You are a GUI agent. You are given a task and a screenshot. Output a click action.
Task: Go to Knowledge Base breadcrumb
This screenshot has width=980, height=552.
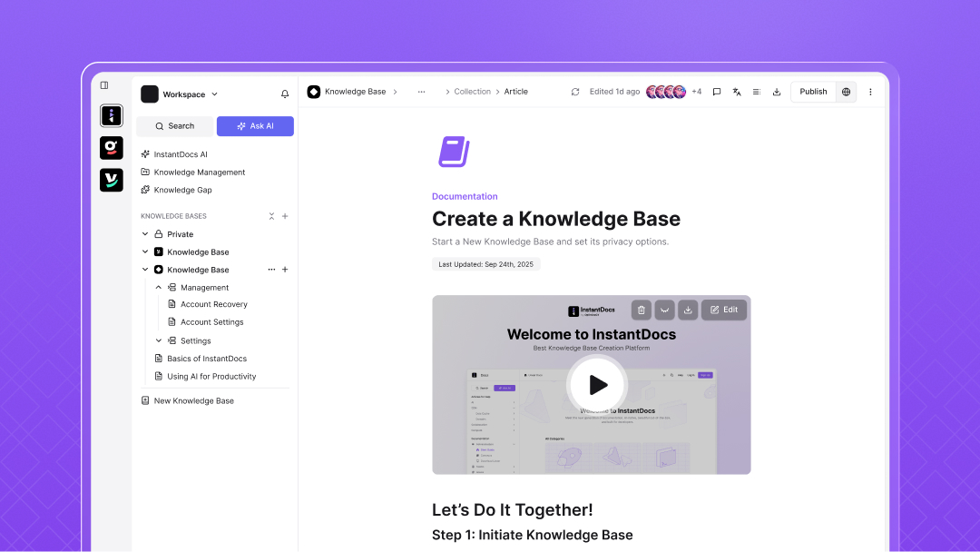pyautogui.click(x=355, y=92)
